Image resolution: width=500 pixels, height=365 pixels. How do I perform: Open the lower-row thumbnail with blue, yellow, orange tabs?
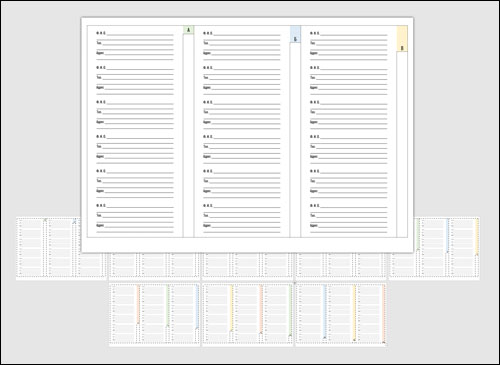click(341, 314)
